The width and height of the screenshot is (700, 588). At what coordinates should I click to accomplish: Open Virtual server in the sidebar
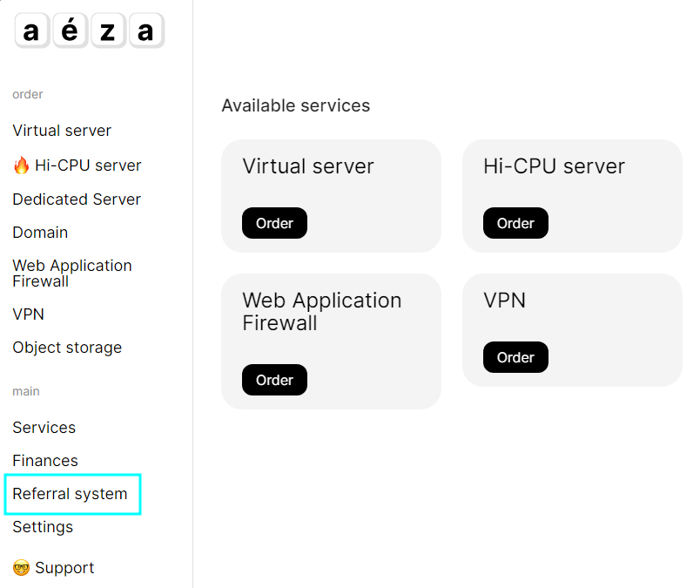[x=62, y=131]
